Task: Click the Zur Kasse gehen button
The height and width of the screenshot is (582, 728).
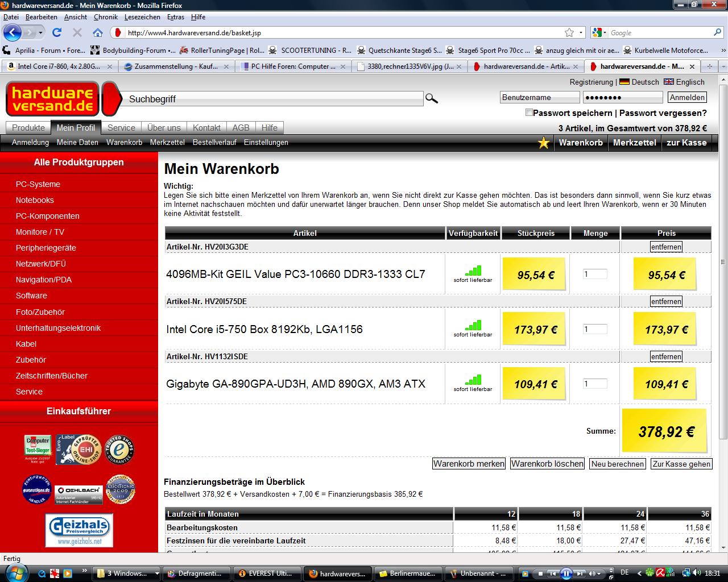Action: pos(681,464)
